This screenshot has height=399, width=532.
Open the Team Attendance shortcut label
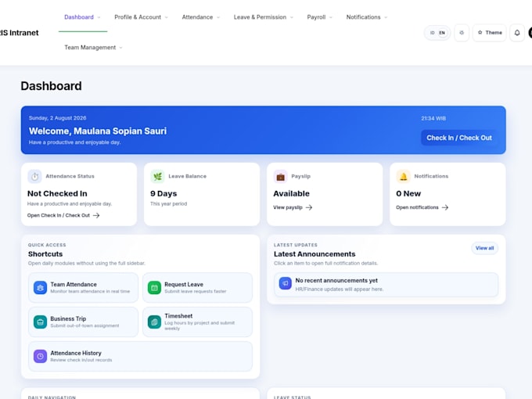pos(74,284)
